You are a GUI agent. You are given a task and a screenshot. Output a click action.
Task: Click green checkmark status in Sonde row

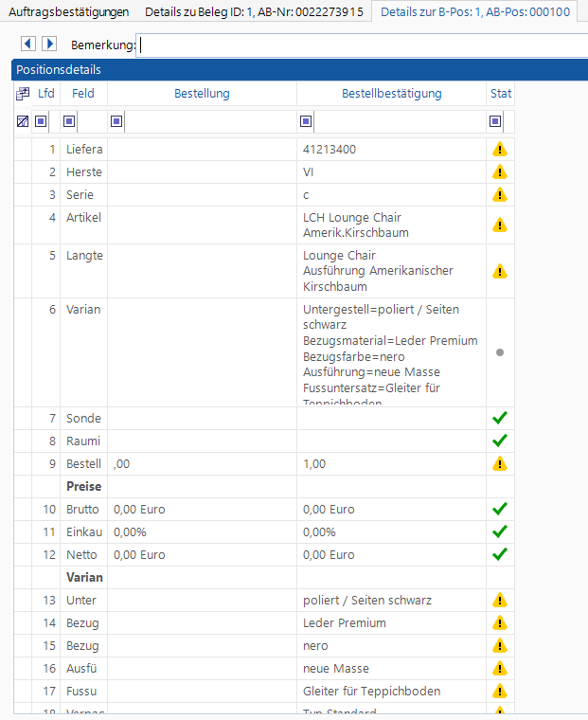[499, 419]
